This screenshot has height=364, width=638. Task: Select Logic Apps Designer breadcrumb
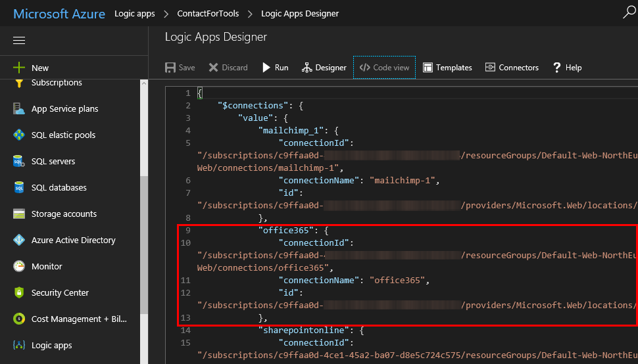[300, 13]
